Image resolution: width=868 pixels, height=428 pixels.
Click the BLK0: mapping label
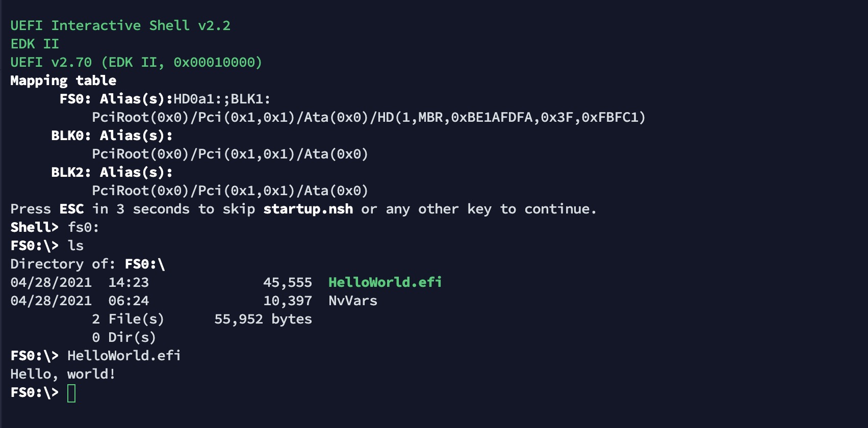pyautogui.click(x=71, y=136)
